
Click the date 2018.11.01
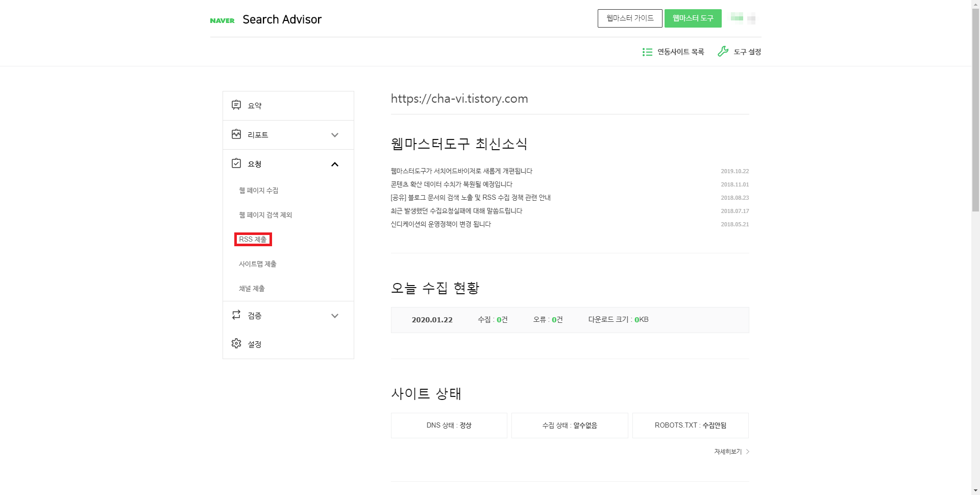(x=735, y=184)
